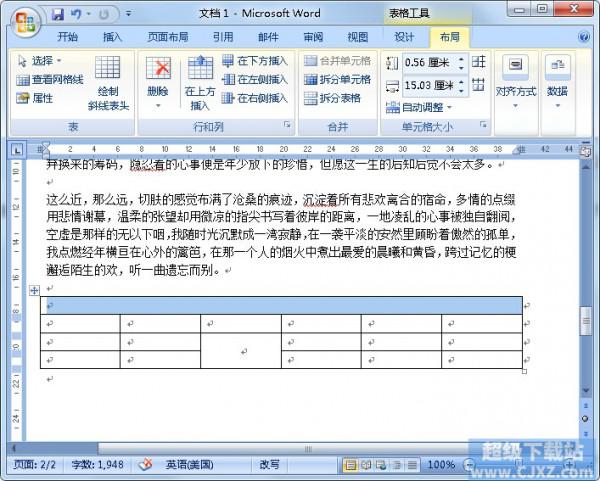Switch to Web Layout view
This screenshot has height=481, width=600.
tap(381, 465)
